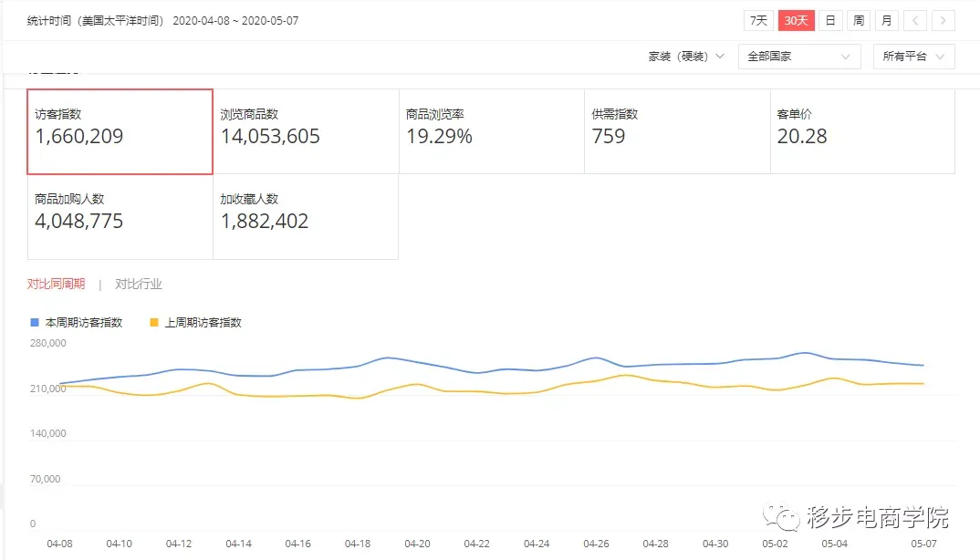Click the 04-26 axis label
This screenshot has height=560, width=980.
pyautogui.click(x=596, y=544)
